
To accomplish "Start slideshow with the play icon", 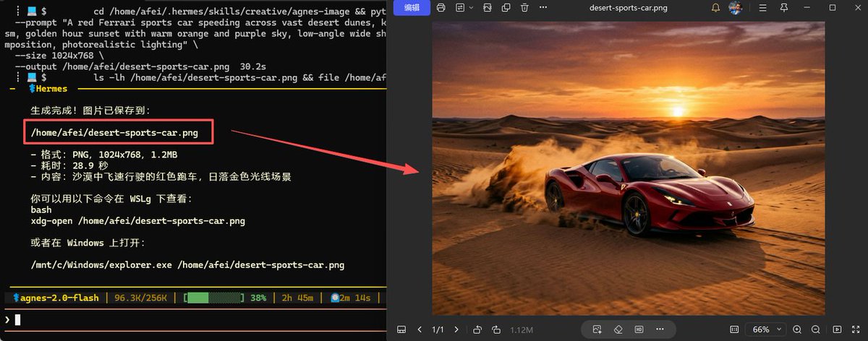I will point(838,329).
